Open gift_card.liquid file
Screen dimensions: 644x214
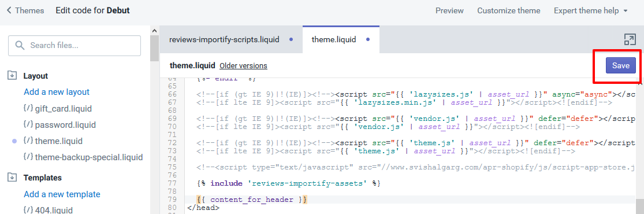pos(64,109)
